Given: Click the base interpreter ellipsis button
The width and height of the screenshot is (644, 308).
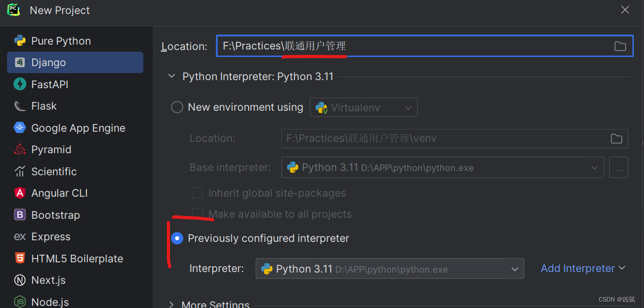Looking at the screenshot, I should point(619,168).
